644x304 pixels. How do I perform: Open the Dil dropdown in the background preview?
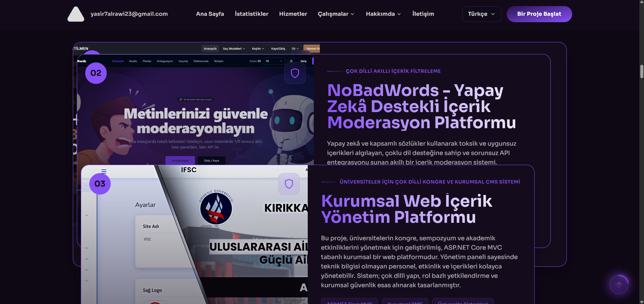pos(295,49)
